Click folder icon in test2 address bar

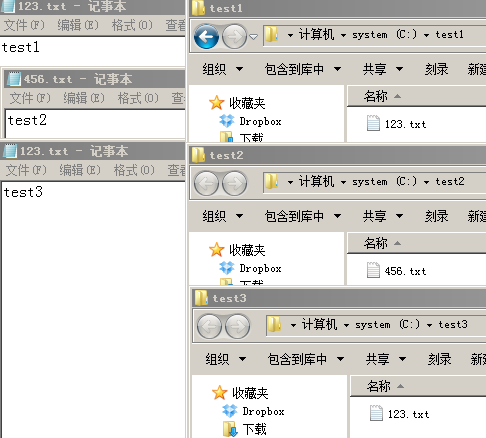tap(271, 182)
